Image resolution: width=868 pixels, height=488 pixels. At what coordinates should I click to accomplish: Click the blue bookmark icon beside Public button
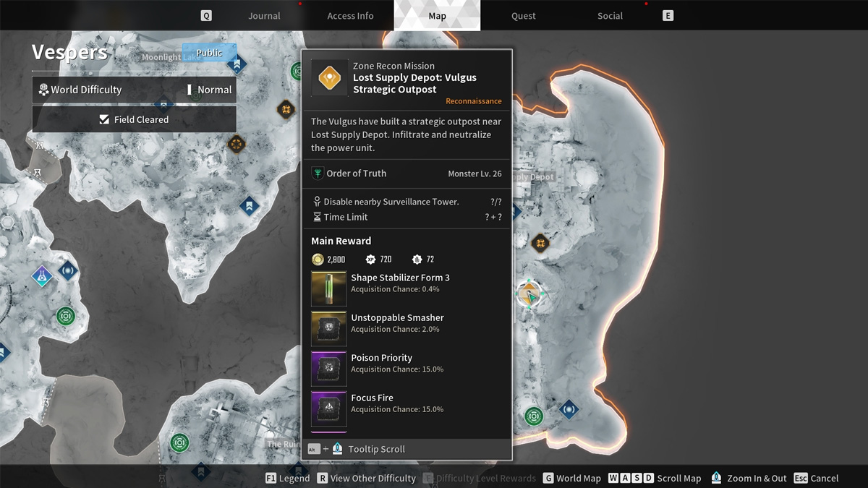pos(237,64)
